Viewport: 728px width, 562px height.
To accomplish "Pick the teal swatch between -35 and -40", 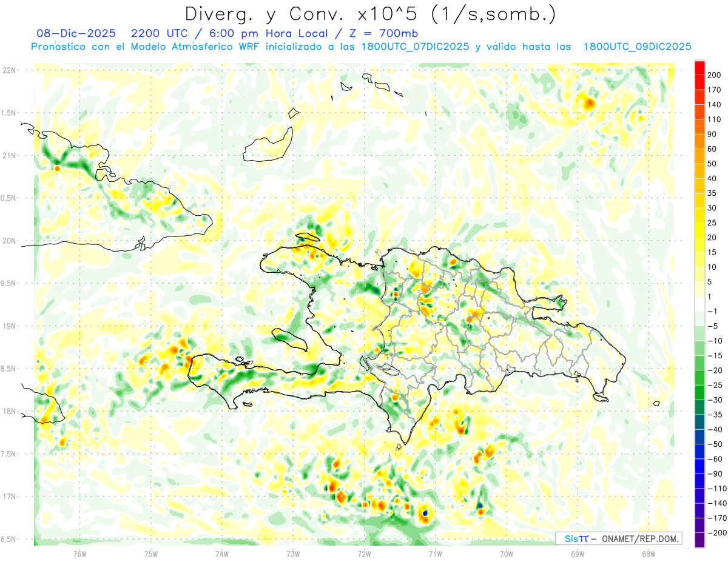I will pos(699,422).
